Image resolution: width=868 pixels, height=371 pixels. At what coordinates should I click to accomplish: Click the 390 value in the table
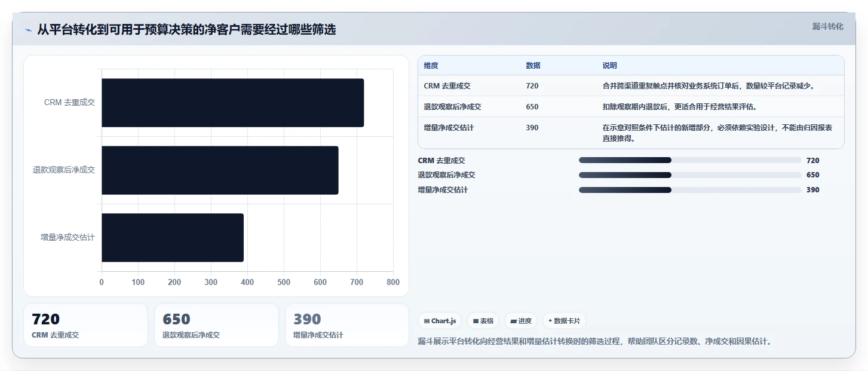point(532,128)
